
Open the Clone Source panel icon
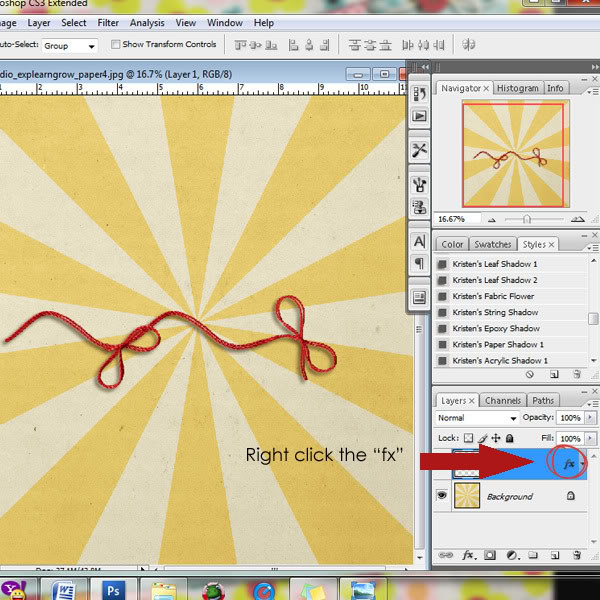419,207
